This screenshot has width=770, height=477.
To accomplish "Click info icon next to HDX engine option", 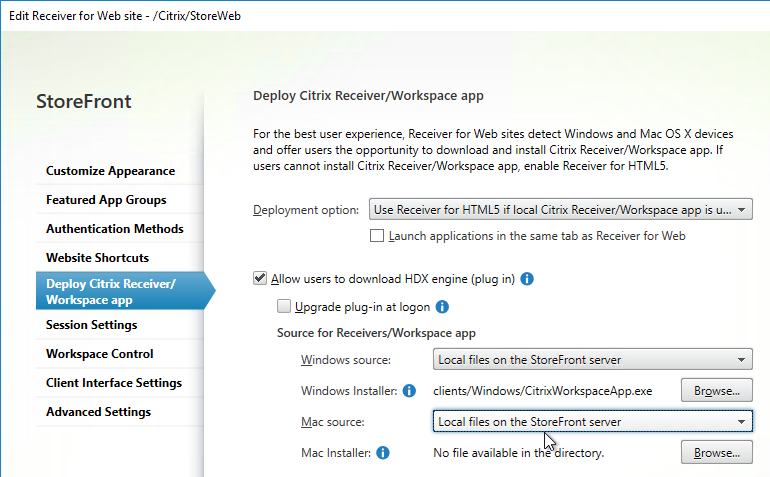I will tap(527, 279).
